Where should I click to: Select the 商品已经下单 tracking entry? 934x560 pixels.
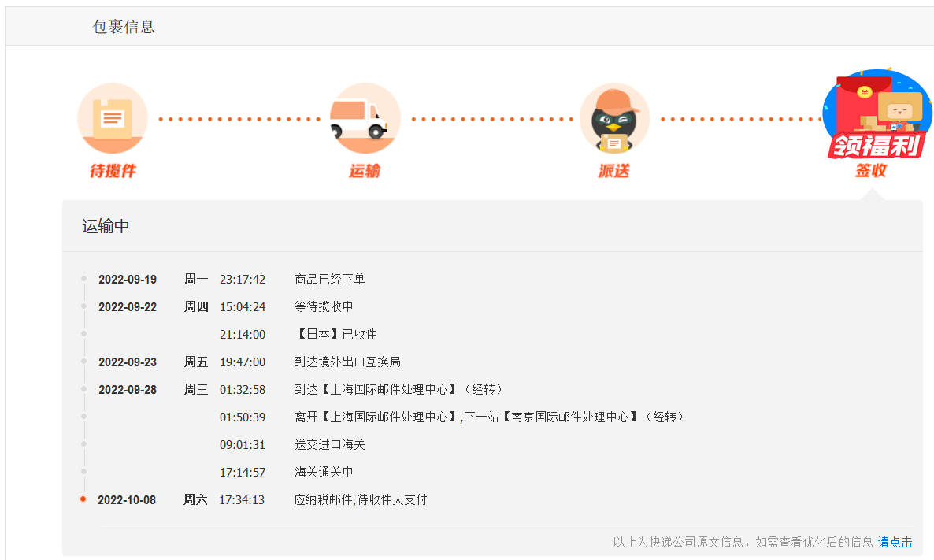(x=329, y=279)
